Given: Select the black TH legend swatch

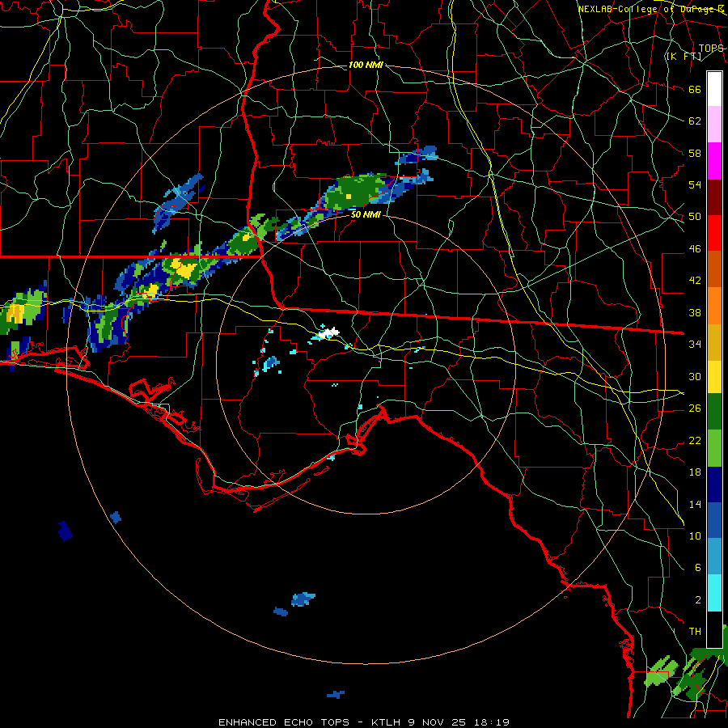Looking at the screenshot, I should point(714,629).
